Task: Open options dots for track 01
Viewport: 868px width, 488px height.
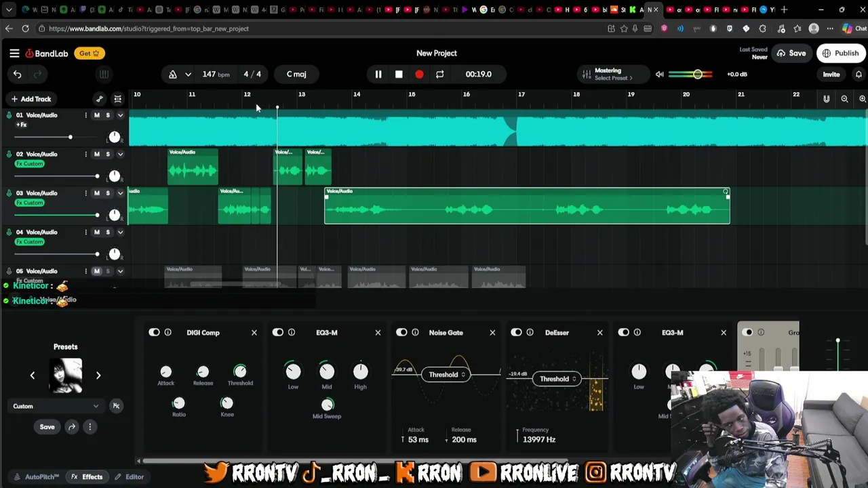Action: pyautogui.click(x=85, y=115)
